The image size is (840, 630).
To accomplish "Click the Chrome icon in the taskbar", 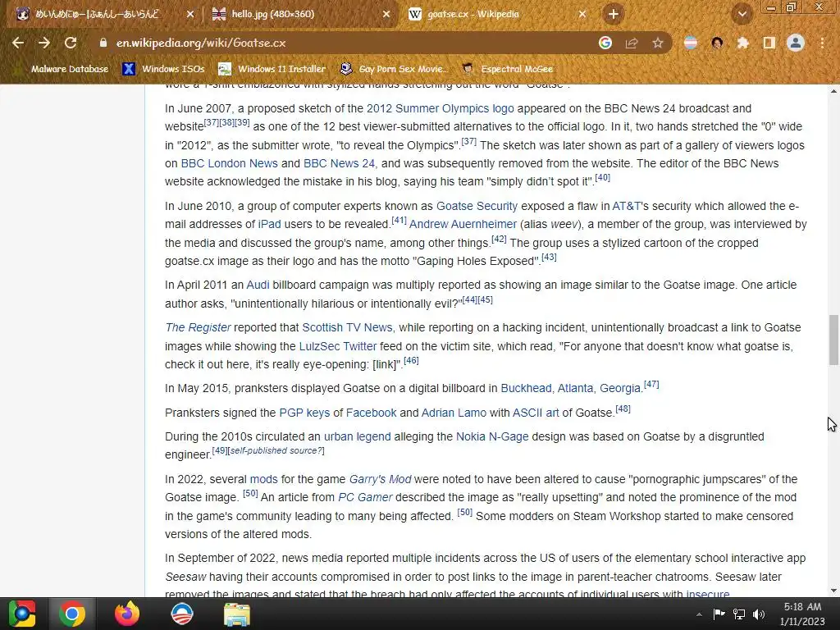I will (72, 614).
